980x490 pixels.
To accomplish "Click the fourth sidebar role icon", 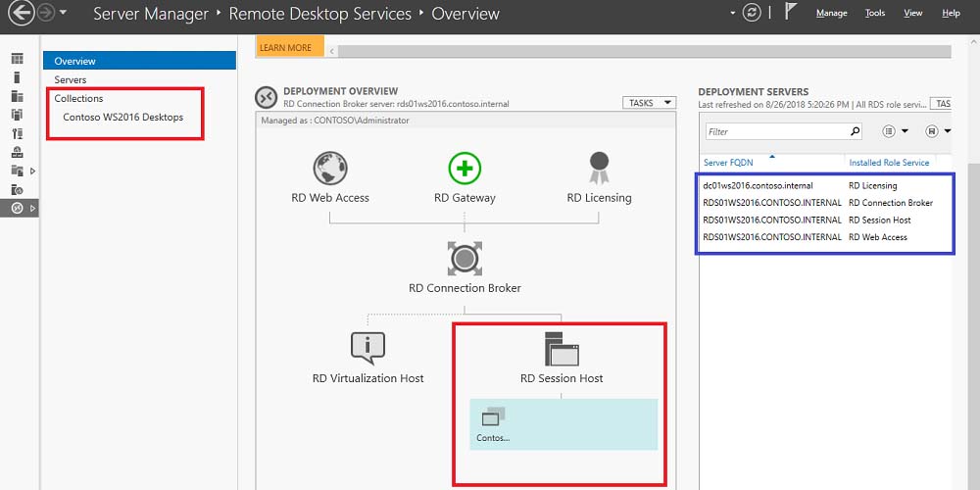I will coord(17,115).
